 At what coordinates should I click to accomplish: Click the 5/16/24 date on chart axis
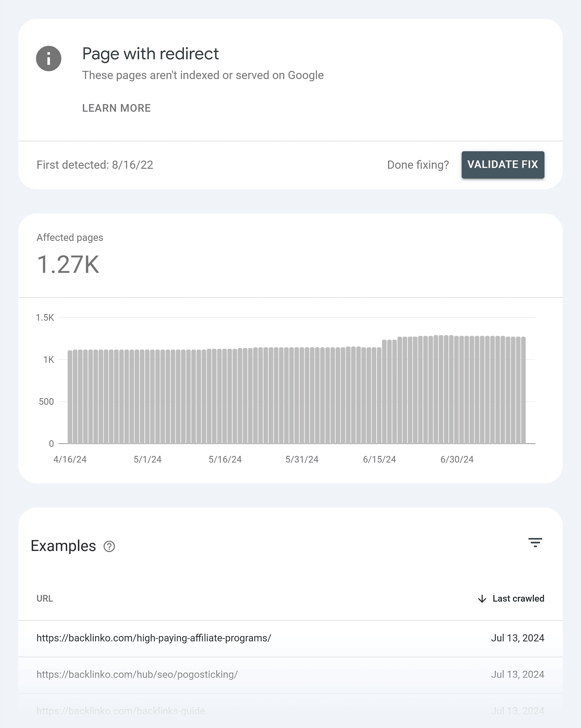pyautogui.click(x=225, y=459)
